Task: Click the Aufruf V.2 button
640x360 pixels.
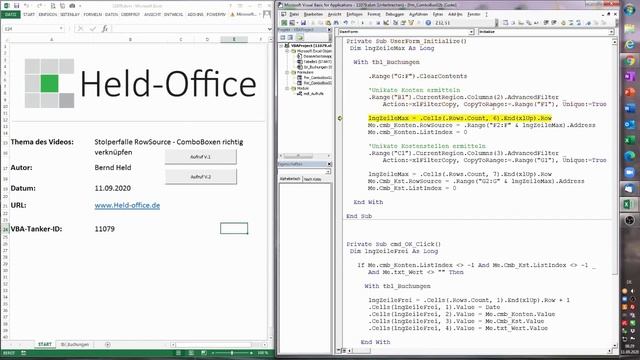Action: click(200, 177)
